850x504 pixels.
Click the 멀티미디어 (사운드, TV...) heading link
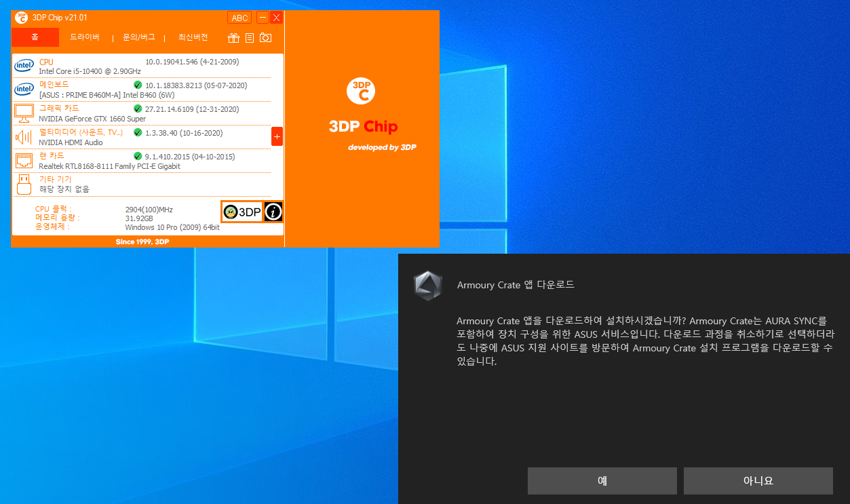tap(81, 132)
